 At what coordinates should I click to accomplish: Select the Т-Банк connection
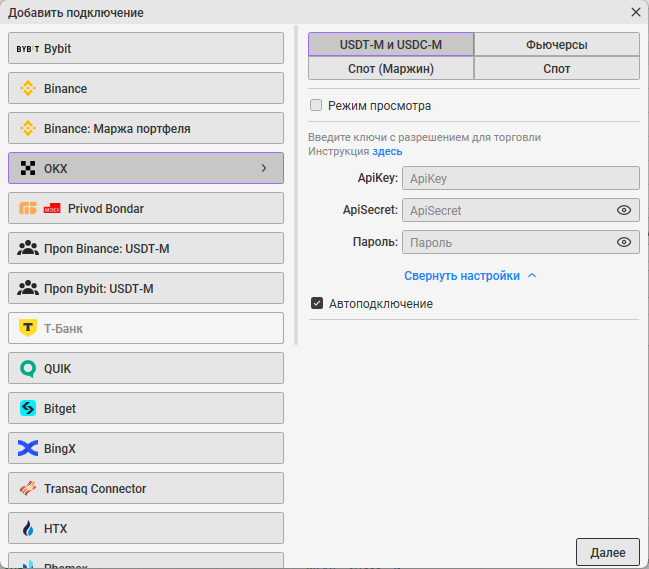(x=146, y=328)
